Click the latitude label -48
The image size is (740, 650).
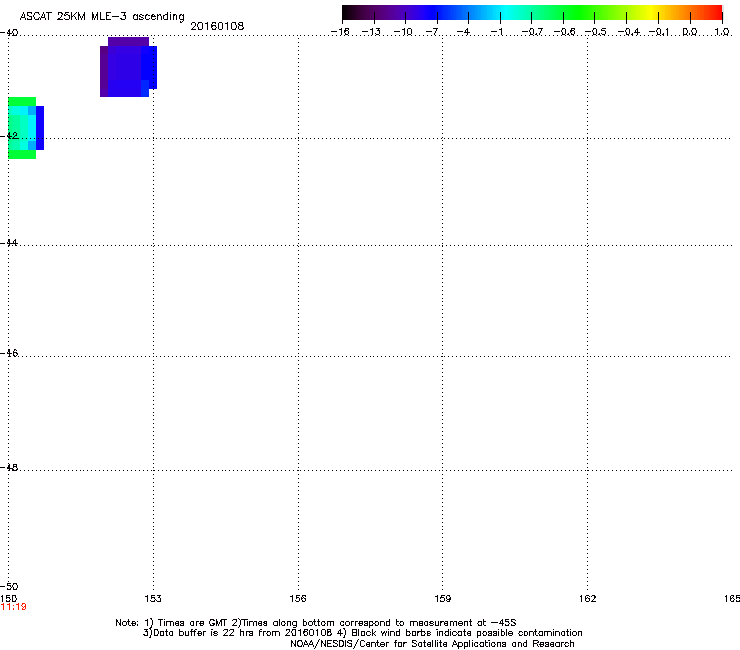pyautogui.click(x=9, y=467)
